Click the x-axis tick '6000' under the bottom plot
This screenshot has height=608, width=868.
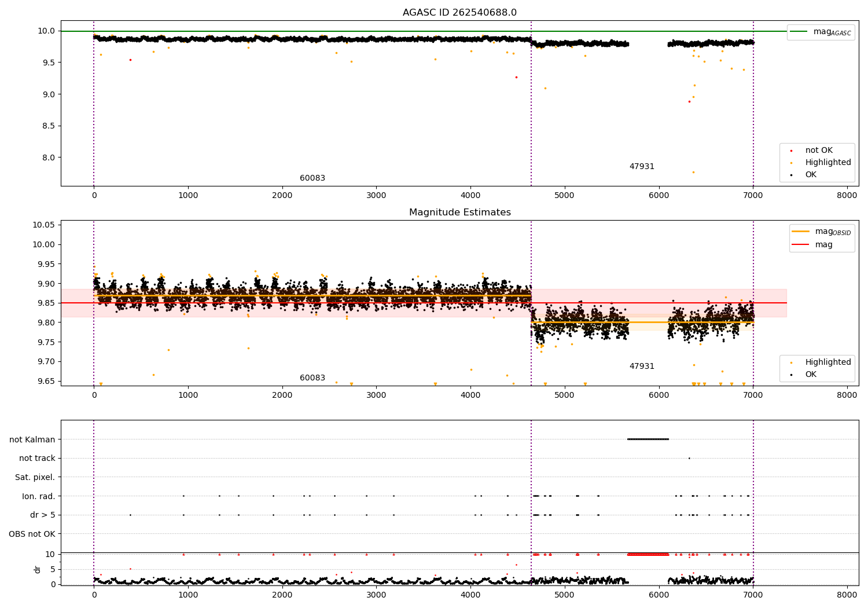[x=659, y=595]
